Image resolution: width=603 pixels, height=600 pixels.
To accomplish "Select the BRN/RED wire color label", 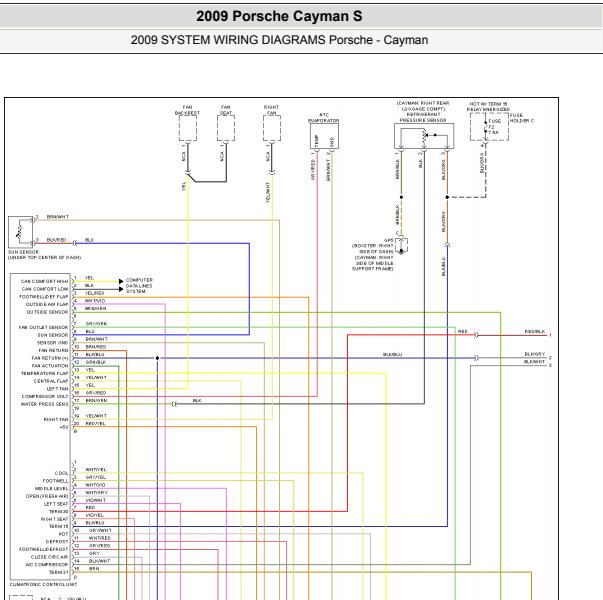I will pyautogui.click(x=95, y=347).
